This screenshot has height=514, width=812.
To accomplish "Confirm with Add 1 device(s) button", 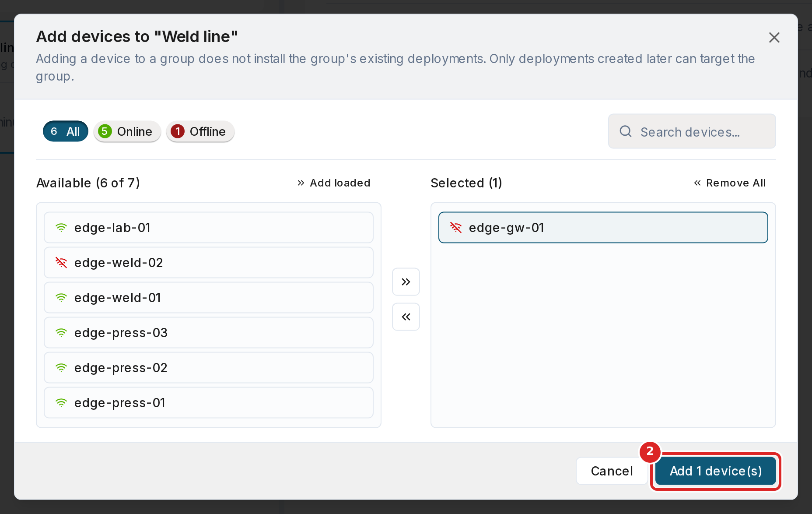I will click(716, 471).
